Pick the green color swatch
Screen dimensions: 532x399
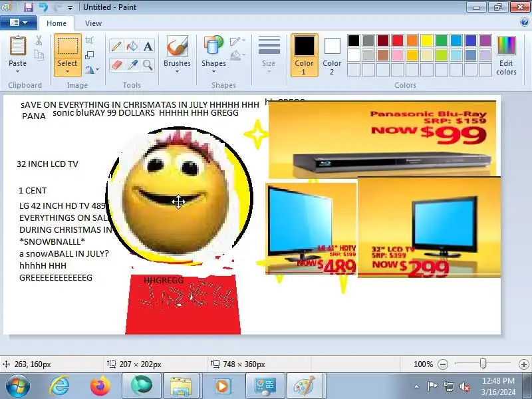coord(442,41)
